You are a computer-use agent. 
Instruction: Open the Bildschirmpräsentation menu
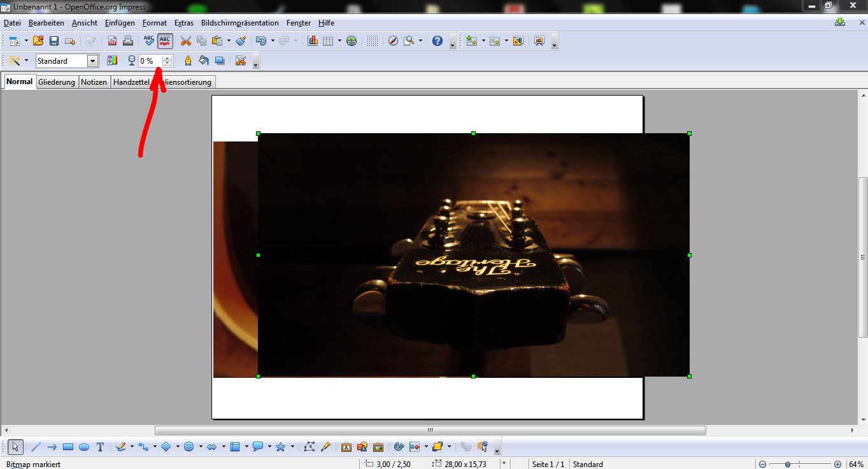tap(240, 23)
